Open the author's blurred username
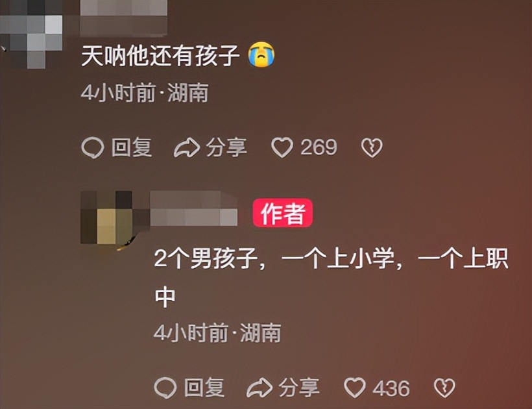 pyautogui.click(x=193, y=209)
